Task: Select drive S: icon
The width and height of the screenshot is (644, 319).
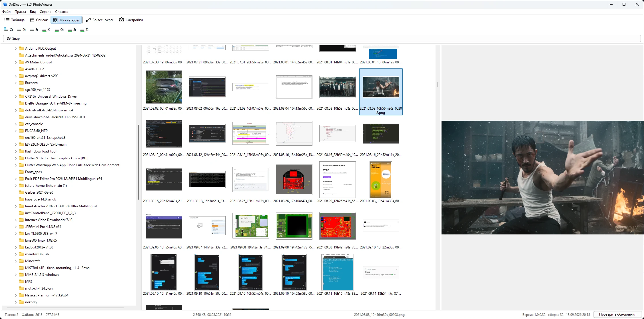Action: 70,30
